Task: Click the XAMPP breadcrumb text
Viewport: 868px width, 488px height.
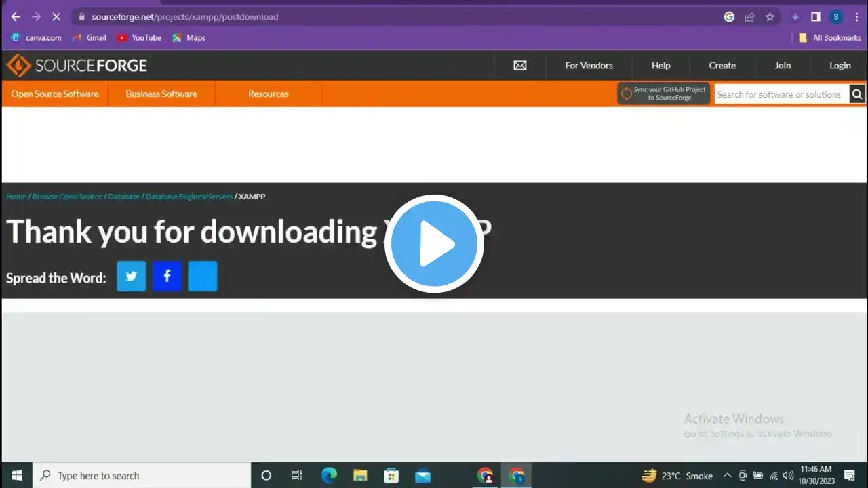Action: point(252,197)
